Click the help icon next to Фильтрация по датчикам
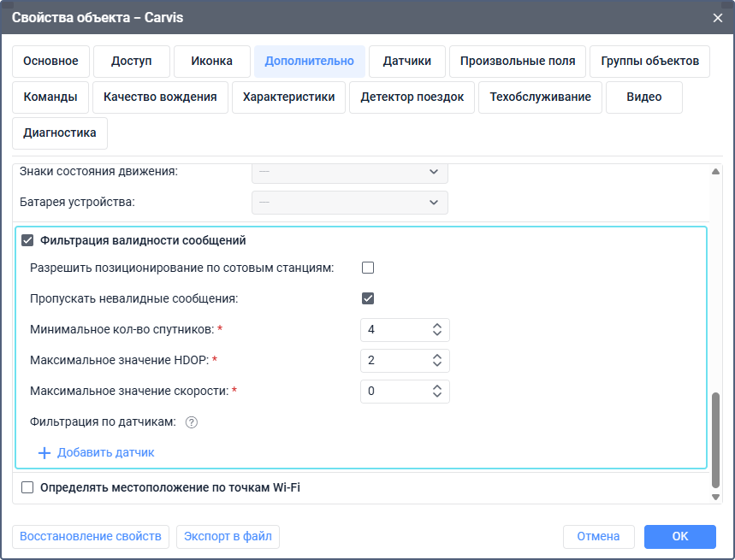Screen dimensions: 735x560 (192, 421)
